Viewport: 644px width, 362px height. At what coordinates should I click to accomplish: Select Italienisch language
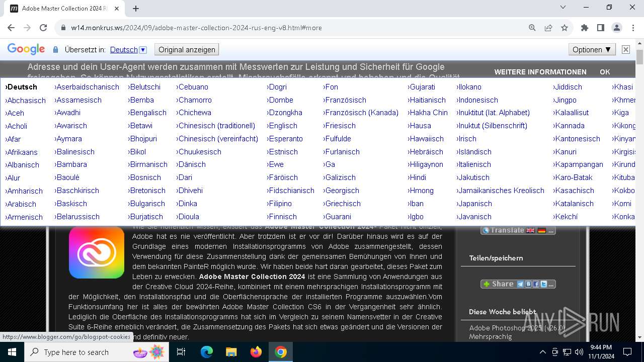(473, 164)
